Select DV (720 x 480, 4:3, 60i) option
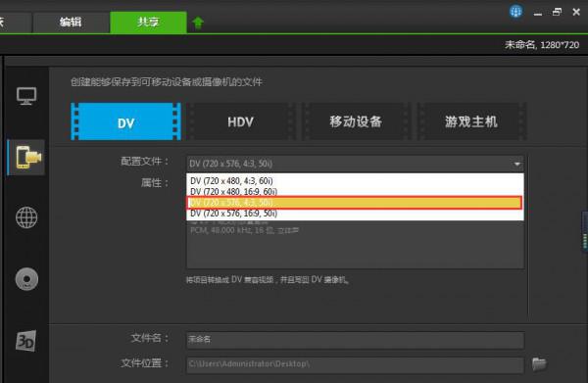 (355, 180)
